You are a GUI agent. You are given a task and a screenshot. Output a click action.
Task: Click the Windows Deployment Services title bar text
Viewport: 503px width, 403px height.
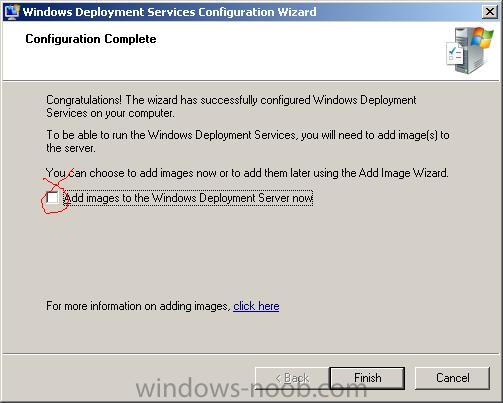pos(169,12)
